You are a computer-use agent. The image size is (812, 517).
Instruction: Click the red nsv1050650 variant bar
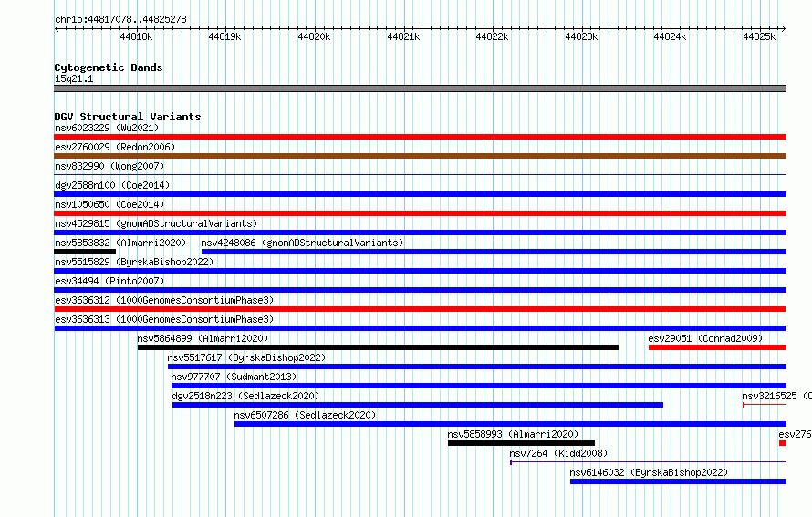coord(420,213)
